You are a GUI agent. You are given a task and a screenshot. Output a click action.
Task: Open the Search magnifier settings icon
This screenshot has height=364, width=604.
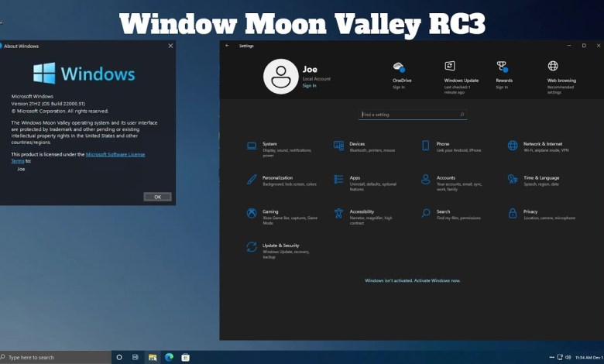426,214
